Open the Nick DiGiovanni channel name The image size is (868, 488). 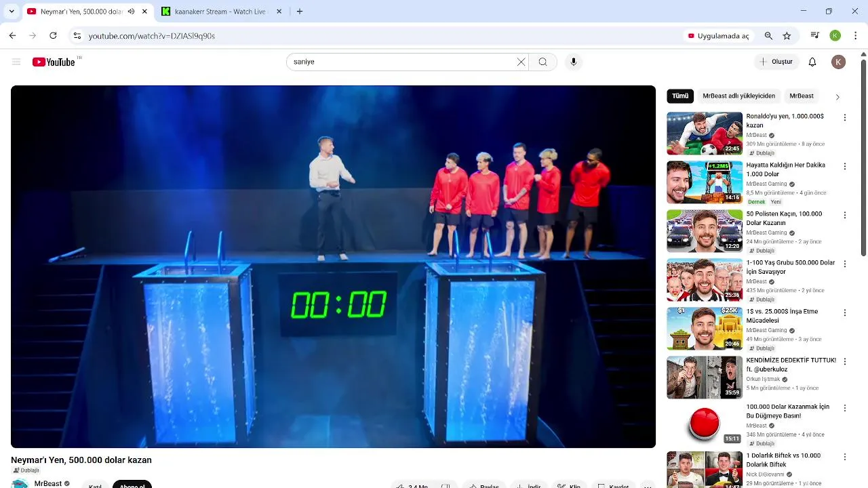click(766, 474)
